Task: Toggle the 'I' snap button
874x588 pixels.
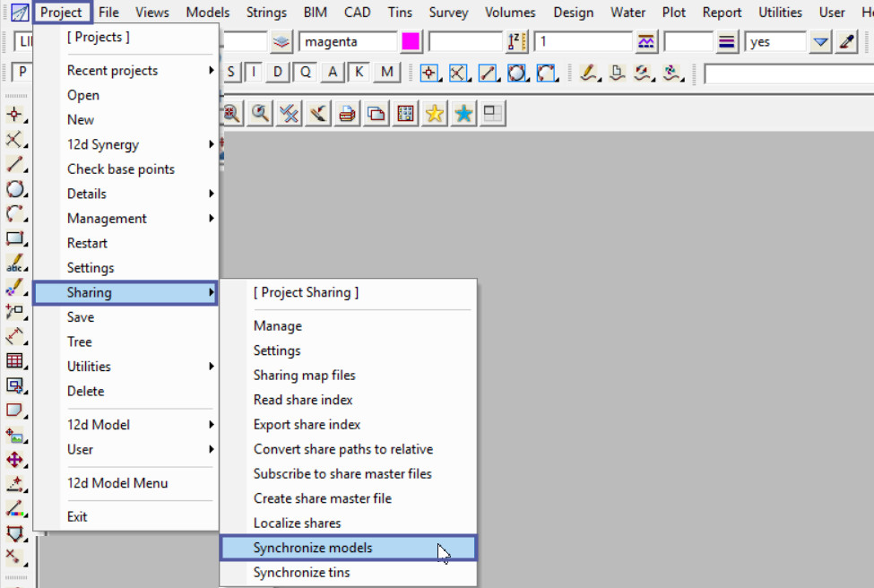Action: click(x=254, y=73)
